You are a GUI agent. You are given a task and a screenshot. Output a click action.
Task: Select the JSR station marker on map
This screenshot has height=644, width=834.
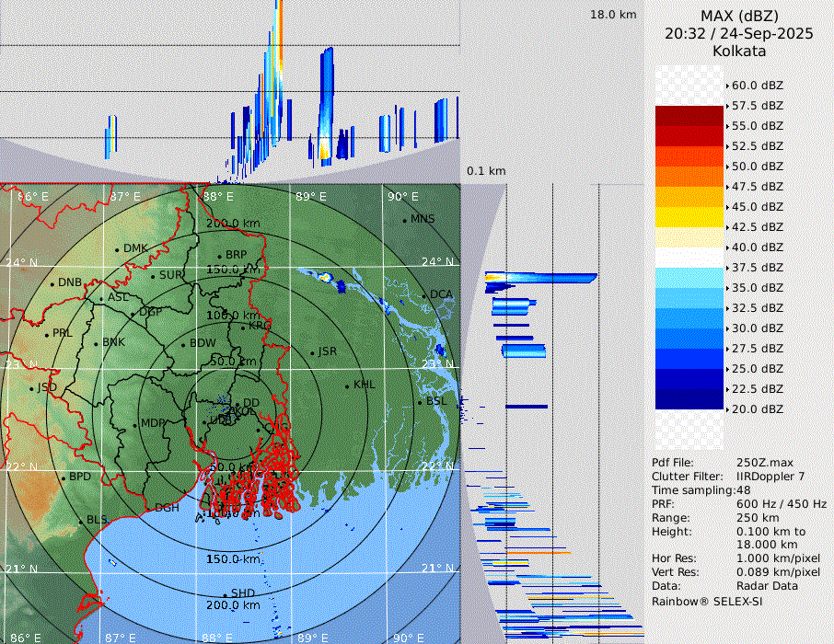pos(312,352)
